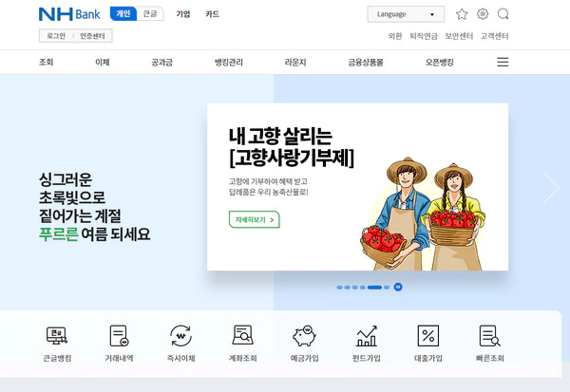Select the 즉시이체 transfer icon
The height and width of the screenshot is (392, 570).
tap(181, 336)
